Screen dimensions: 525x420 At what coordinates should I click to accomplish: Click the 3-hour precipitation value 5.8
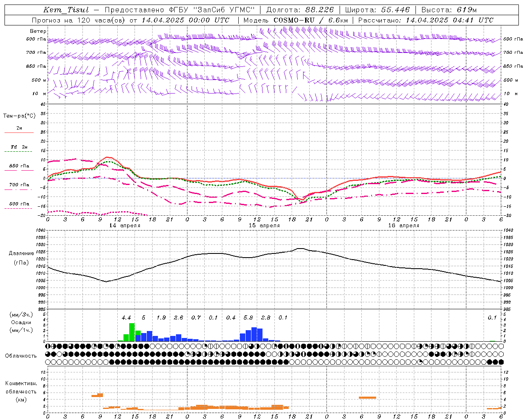[x=248, y=318]
